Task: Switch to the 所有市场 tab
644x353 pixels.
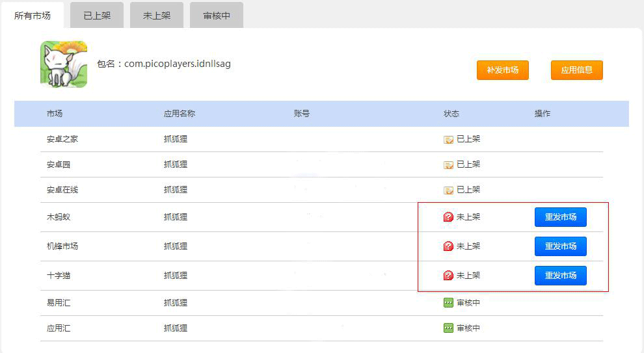Action: [33, 16]
